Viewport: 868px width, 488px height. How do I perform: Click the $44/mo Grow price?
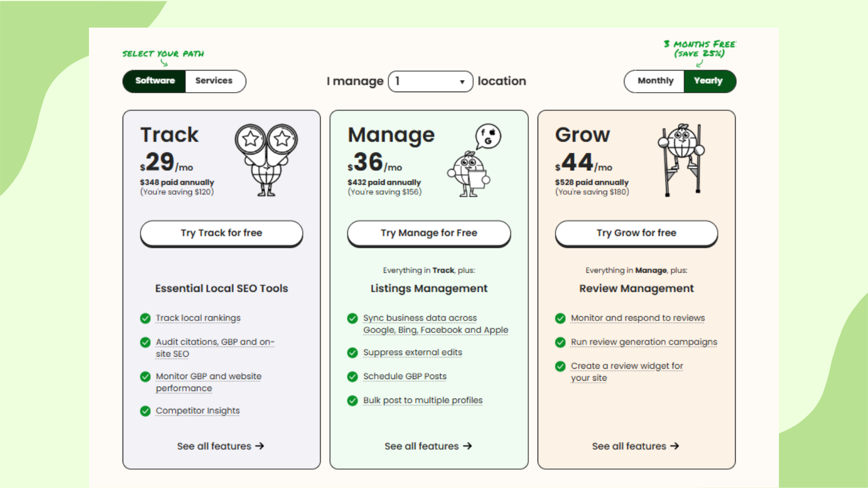click(584, 162)
